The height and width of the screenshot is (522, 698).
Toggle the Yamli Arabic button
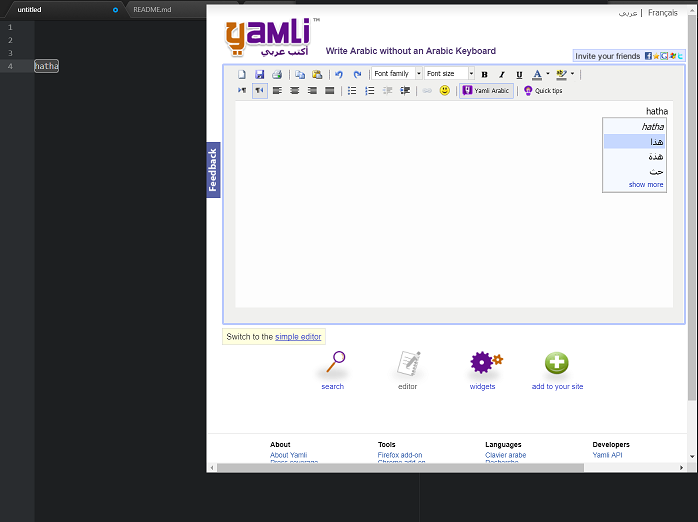coord(486,91)
